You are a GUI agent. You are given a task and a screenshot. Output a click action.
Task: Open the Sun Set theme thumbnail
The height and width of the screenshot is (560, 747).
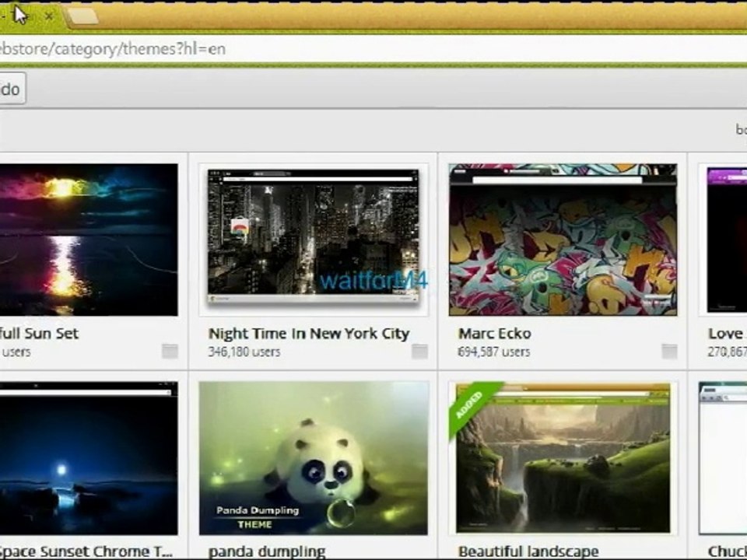coord(87,239)
